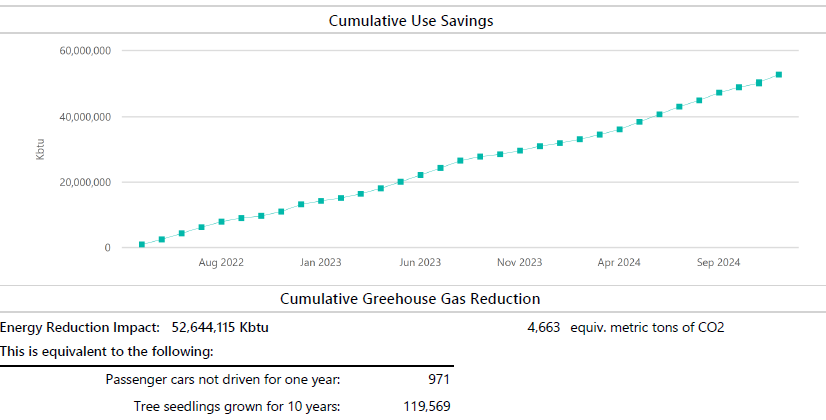Click the Tree seedlings grown for 10 years label

[237, 406]
